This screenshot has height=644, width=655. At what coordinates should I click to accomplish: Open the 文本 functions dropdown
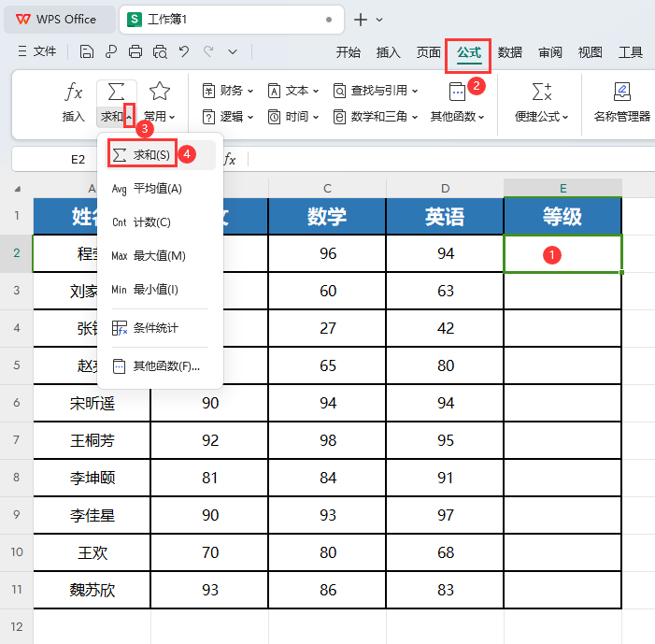pyautogui.click(x=293, y=91)
